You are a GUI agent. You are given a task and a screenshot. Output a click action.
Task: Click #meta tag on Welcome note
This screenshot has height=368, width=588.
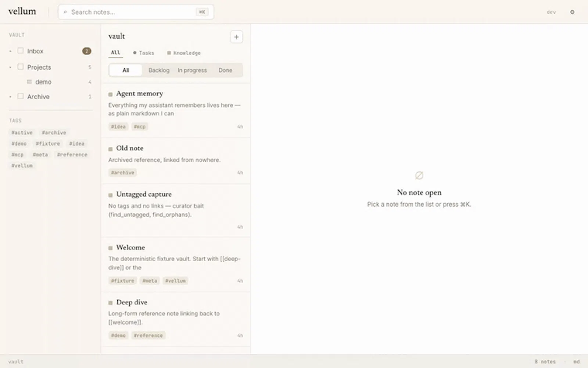click(150, 281)
